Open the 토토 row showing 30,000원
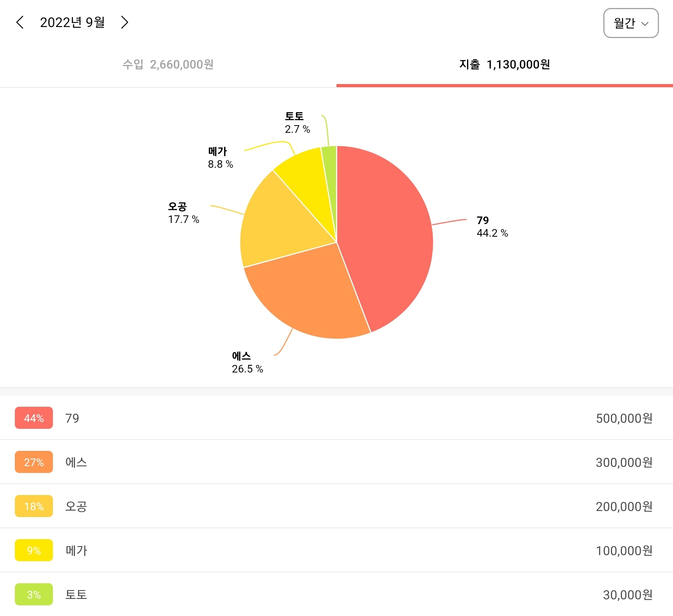Screen dimensions: 673x616 pos(336,594)
